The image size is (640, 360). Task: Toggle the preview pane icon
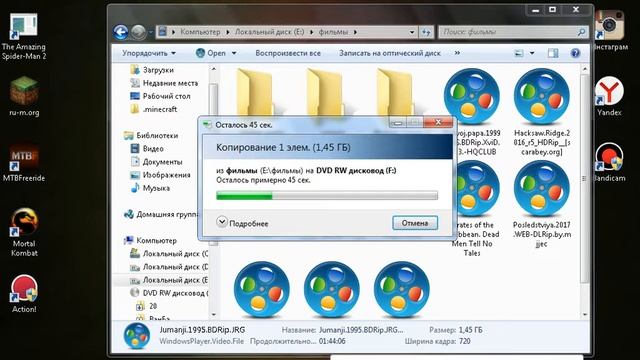[553, 53]
